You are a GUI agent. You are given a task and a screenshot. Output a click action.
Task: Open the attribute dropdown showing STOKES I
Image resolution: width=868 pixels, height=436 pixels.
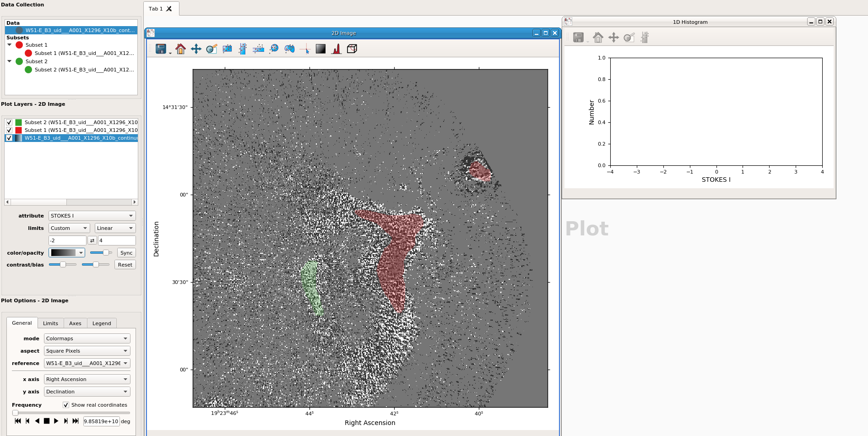tap(92, 215)
